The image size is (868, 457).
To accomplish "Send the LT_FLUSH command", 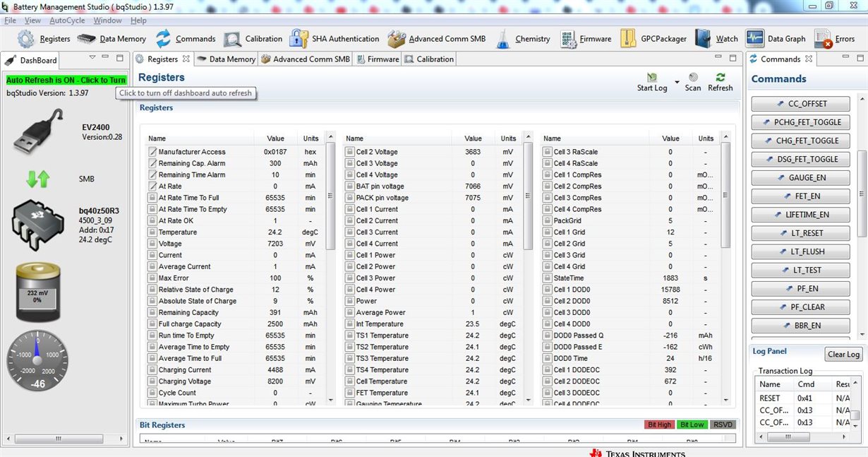I will click(x=801, y=251).
